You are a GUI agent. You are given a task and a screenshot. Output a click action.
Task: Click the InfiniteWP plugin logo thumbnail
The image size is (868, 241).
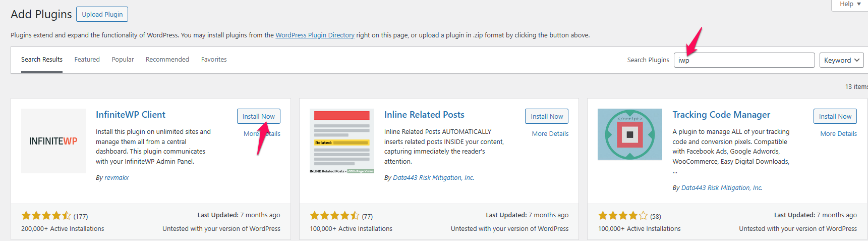(x=53, y=141)
